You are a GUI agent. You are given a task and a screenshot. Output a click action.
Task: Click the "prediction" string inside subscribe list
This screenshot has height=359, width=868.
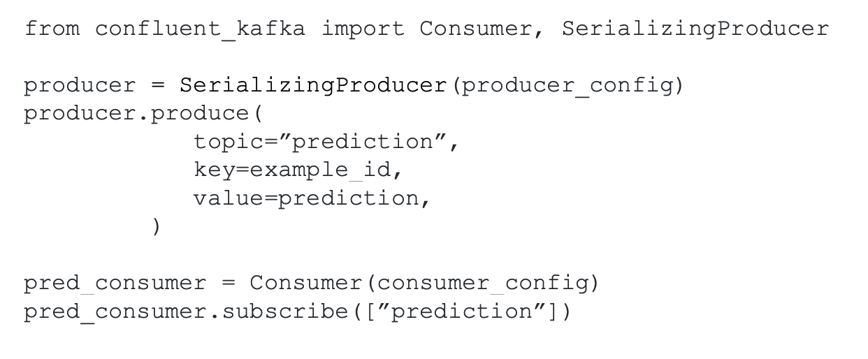461,312
